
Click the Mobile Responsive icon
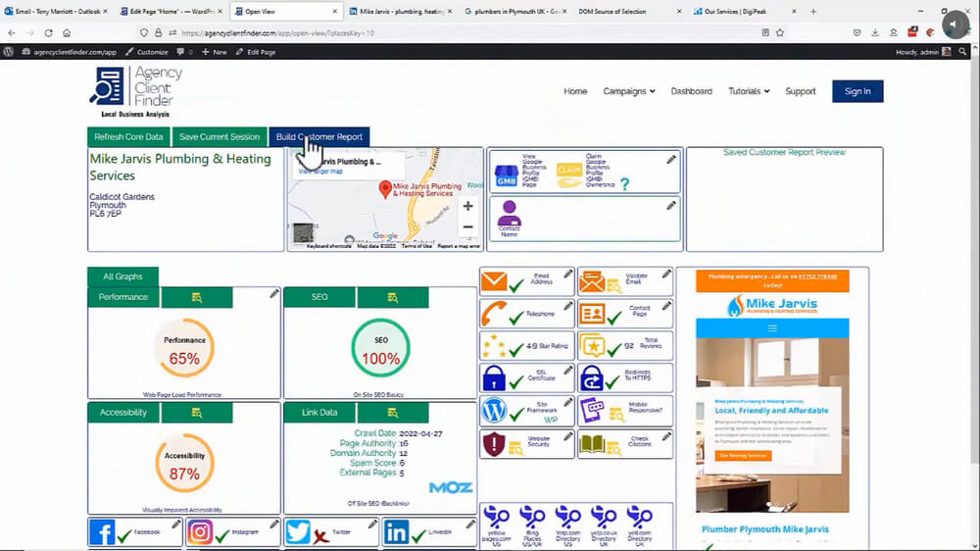click(591, 410)
